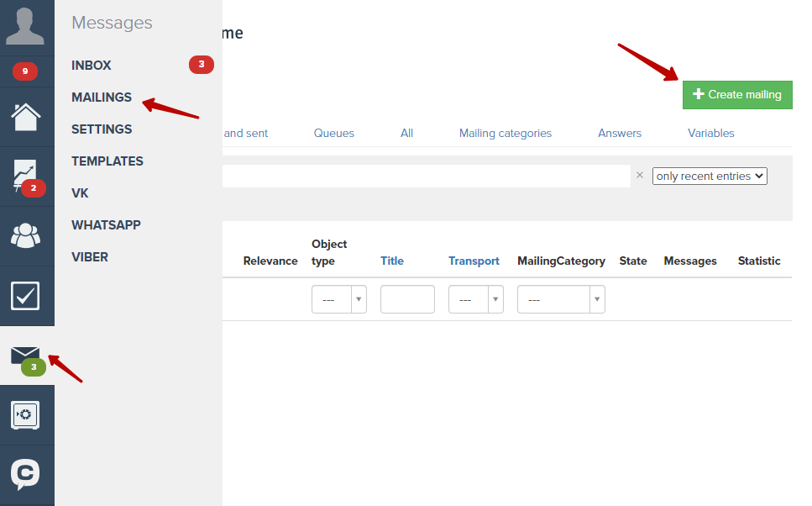The image size is (812, 506).
Task: Open the Transport filter dropdown
Action: pos(476,299)
